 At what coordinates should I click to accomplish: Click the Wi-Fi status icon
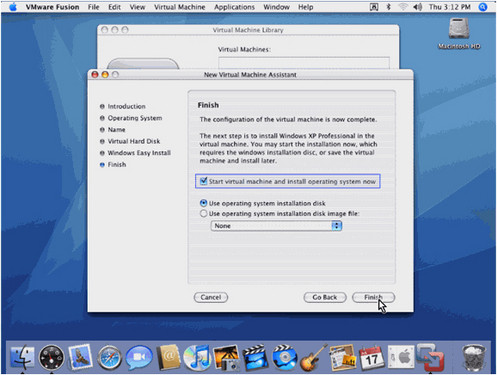pyautogui.click(x=403, y=7)
